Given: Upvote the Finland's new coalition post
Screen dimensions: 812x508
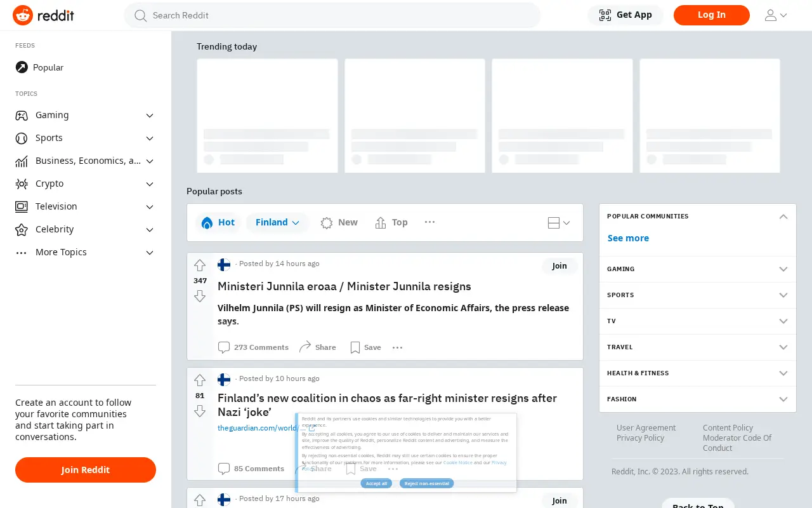Looking at the screenshot, I should (x=200, y=380).
